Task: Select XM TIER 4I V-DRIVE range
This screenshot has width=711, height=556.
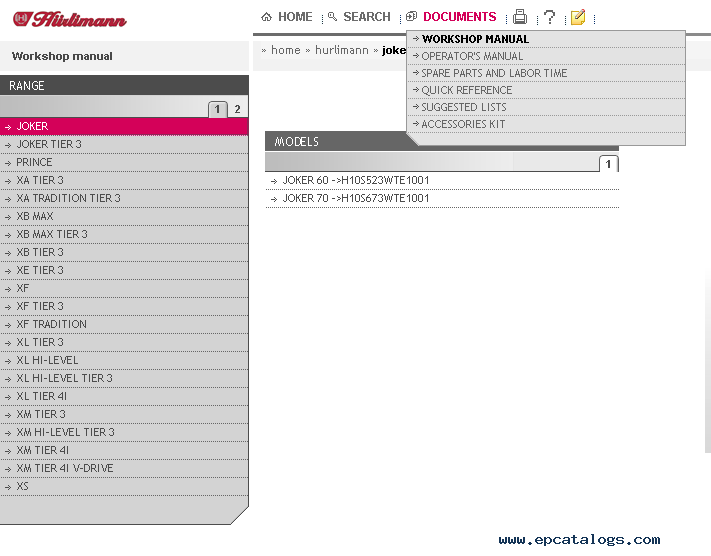Action: tap(124, 468)
